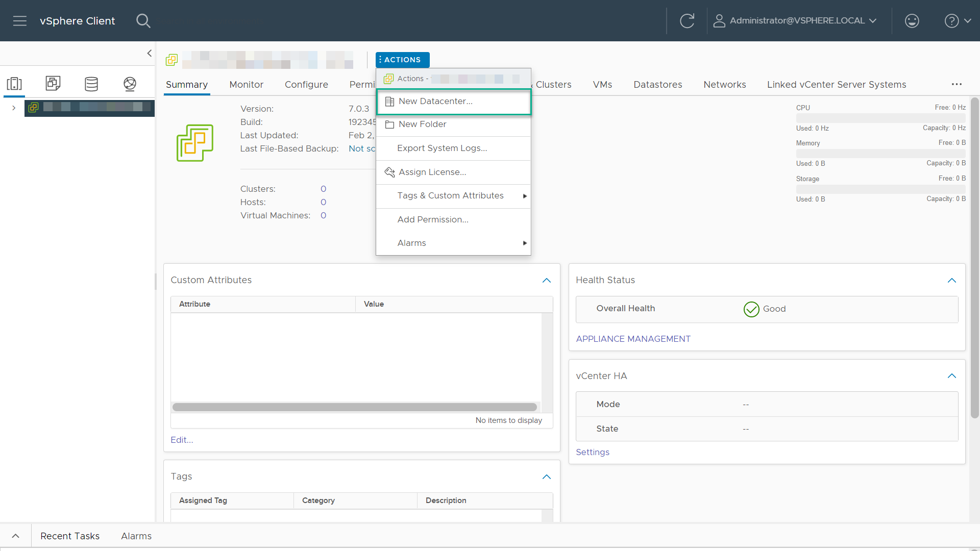980x551 pixels.
Task: Collapse the vCenter HA panel
Action: [952, 376]
